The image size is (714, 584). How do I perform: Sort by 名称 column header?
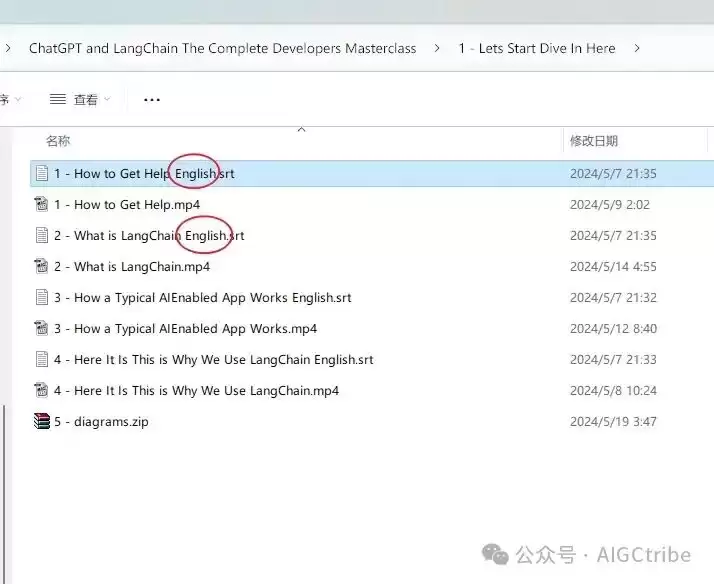point(58,141)
